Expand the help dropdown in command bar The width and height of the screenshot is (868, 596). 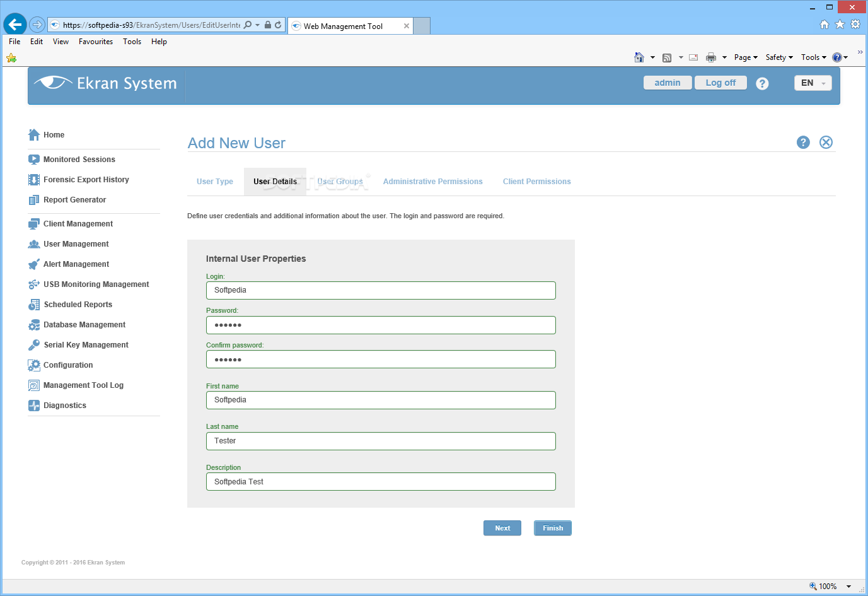(846, 57)
